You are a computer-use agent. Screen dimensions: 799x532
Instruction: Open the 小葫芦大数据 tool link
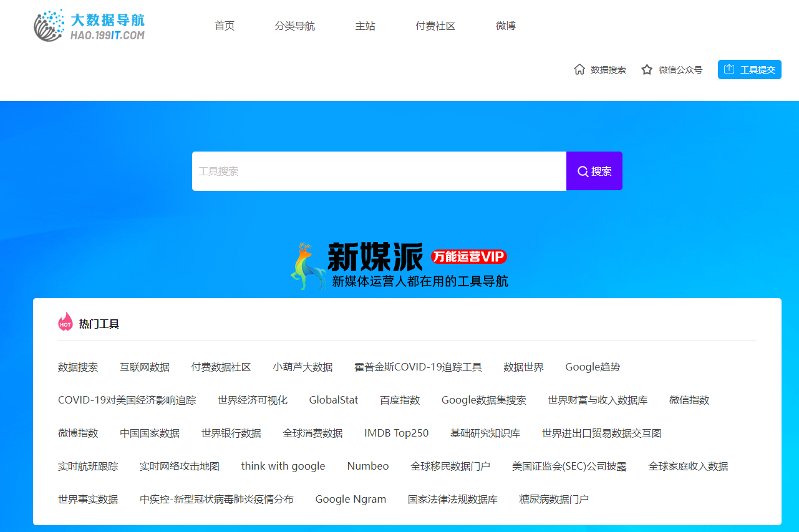tap(303, 367)
